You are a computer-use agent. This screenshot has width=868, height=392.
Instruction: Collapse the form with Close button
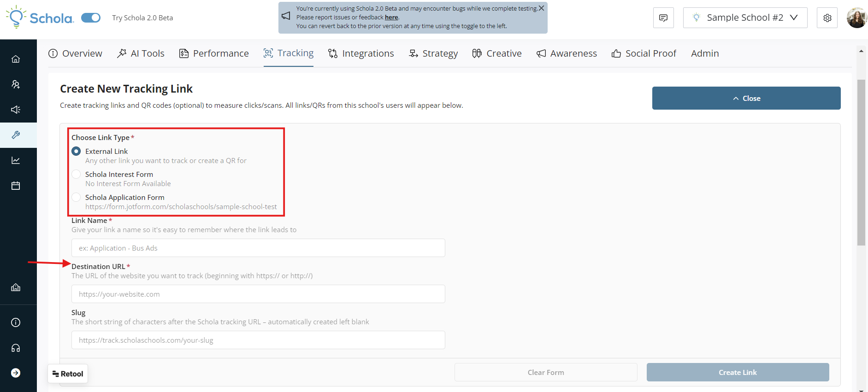(x=746, y=98)
